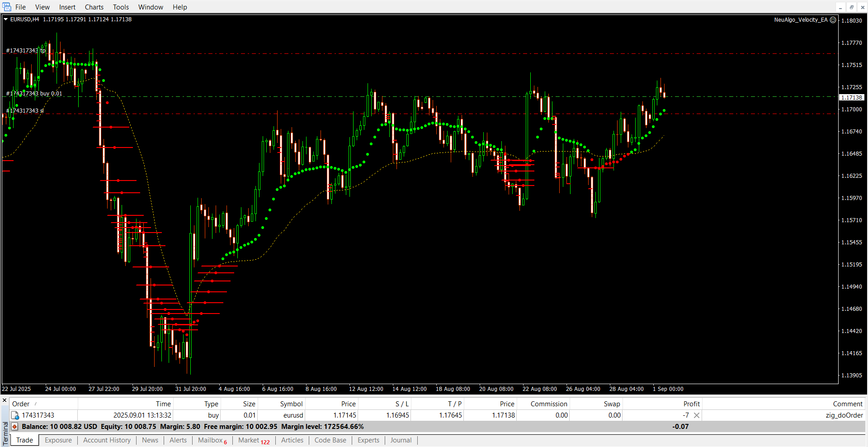Open the Charts menu
868x447 pixels.
94,7
